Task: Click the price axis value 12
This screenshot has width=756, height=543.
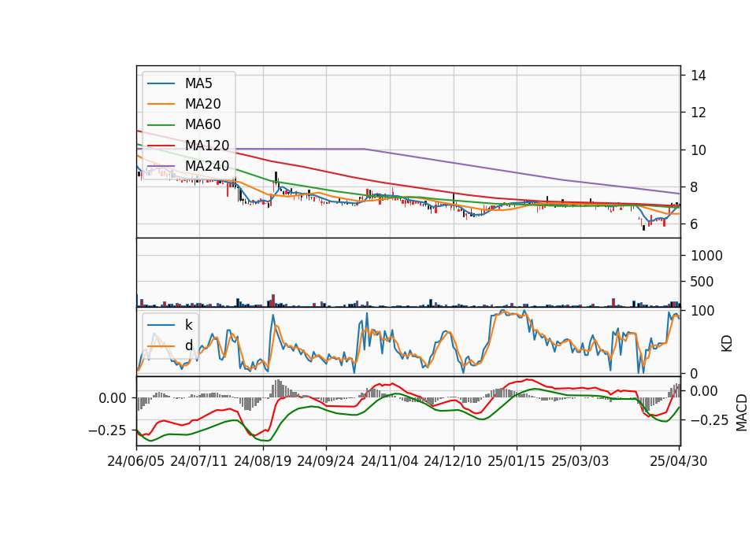Action: point(699,113)
